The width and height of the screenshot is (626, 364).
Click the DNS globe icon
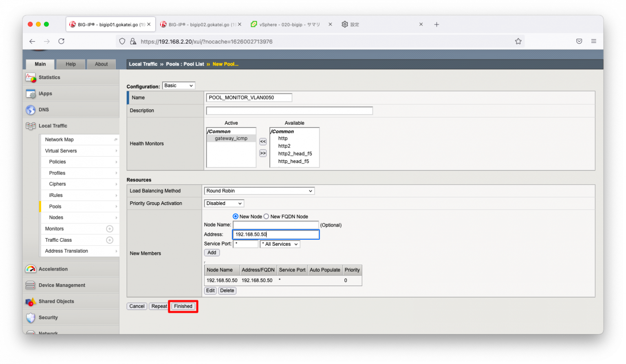coord(31,110)
